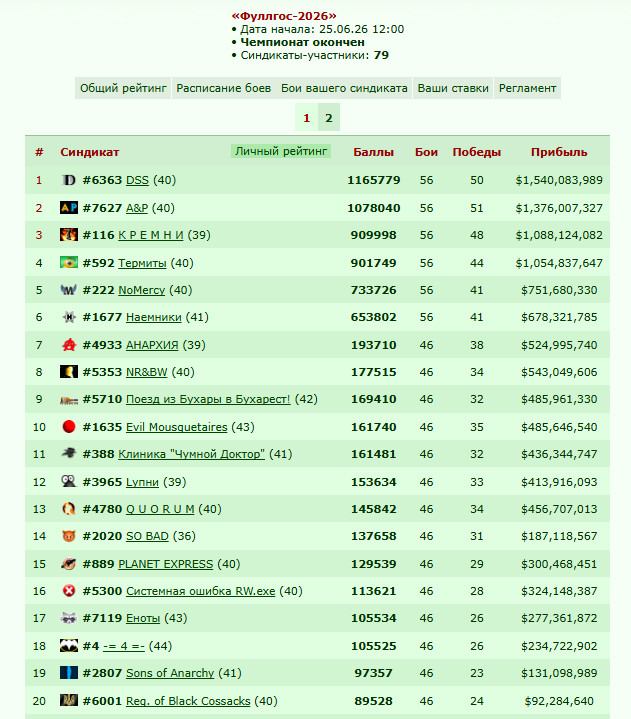Open Поезд из Бухары в Бухарест! link

click(208, 399)
